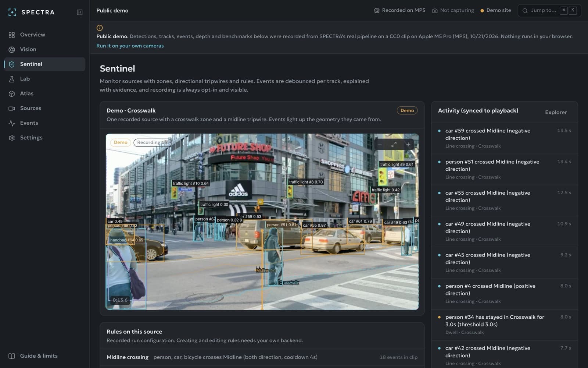This screenshot has width=588, height=368.
Task: Click the Not capturing camera status
Action: click(453, 10)
